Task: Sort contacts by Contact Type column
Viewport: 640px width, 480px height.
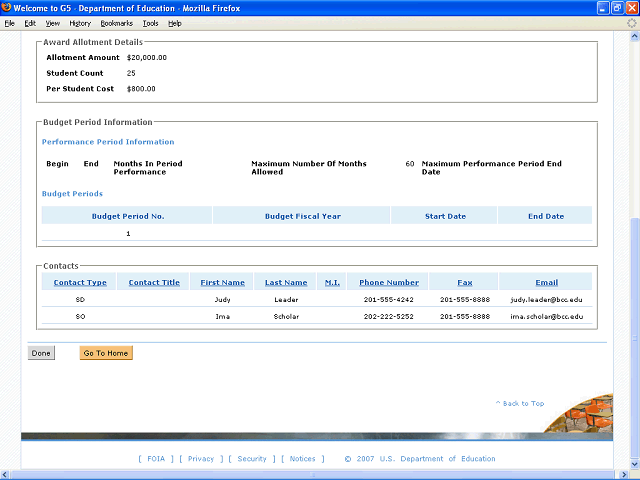Action: pos(80,283)
